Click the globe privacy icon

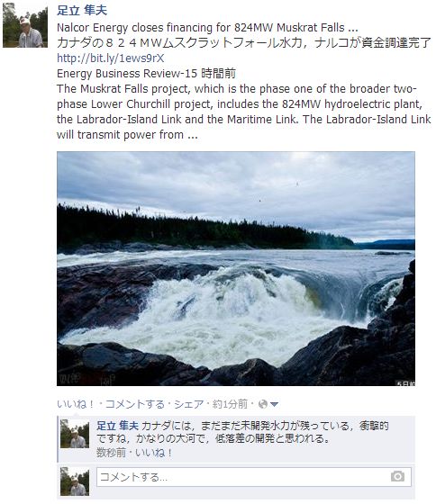(x=263, y=404)
